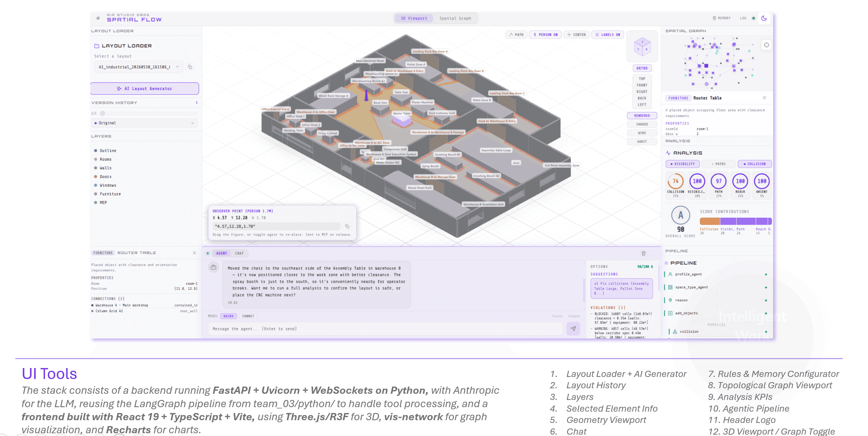This screenshot has height=436, width=868.
Task: Click the message the agent field
Action: (385, 329)
